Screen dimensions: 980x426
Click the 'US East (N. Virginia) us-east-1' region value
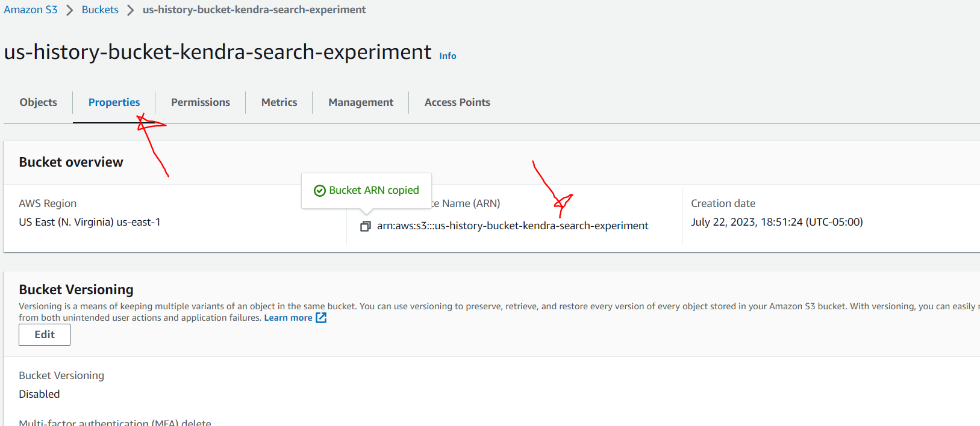tap(90, 222)
